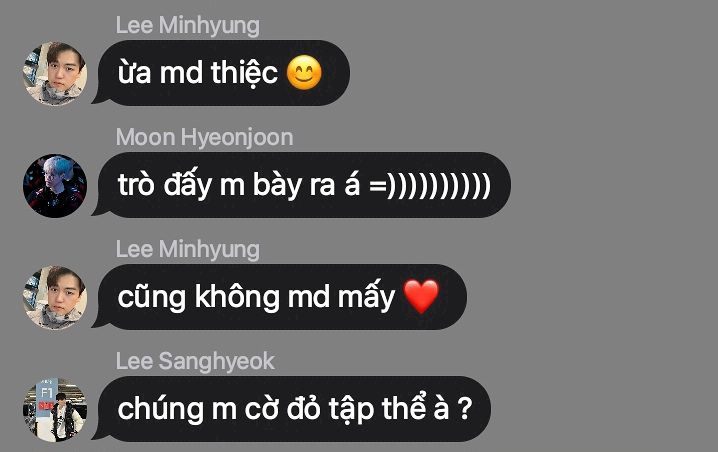This screenshot has height=452, width=718.
Task: Click the "=))))))))))" emoticon text
Action: point(430,185)
